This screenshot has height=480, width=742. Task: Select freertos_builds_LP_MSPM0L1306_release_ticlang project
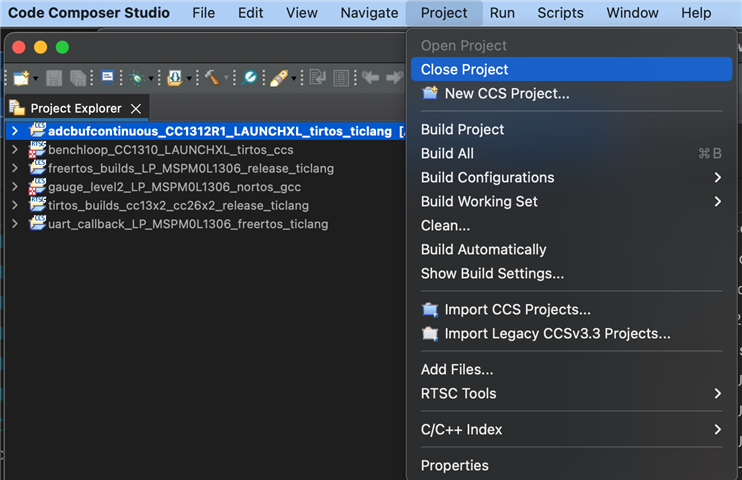(191, 168)
